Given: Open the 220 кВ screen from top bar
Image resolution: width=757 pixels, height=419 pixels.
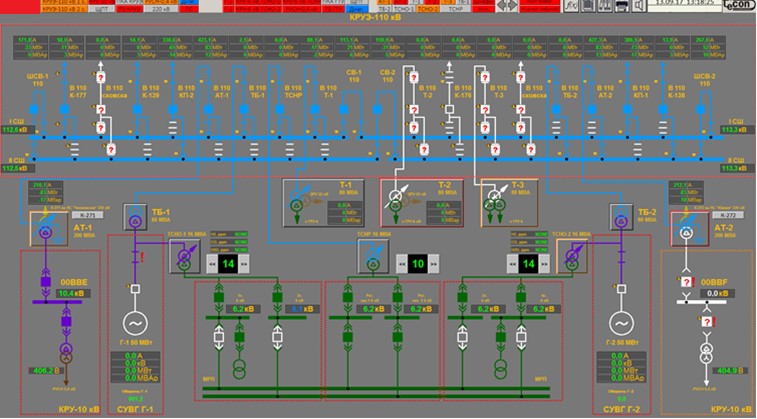Looking at the screenshot, I should tap(157, 16).
